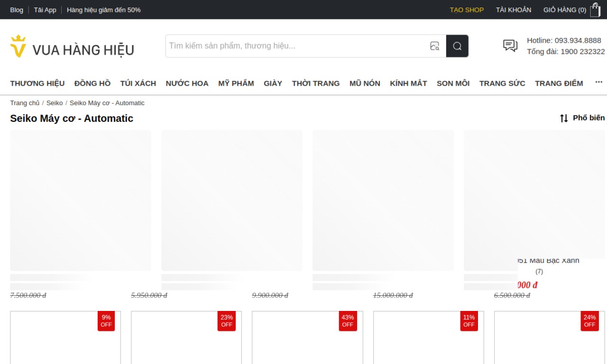Open the THƯƠNG HIỆU menu
This screenshot has width=607, height=364.
(37, 83)
